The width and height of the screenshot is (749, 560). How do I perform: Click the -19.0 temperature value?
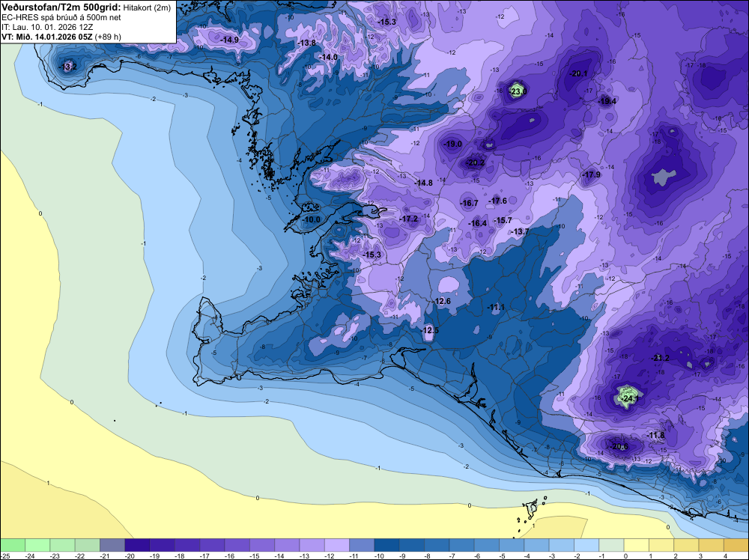[453, 144]
